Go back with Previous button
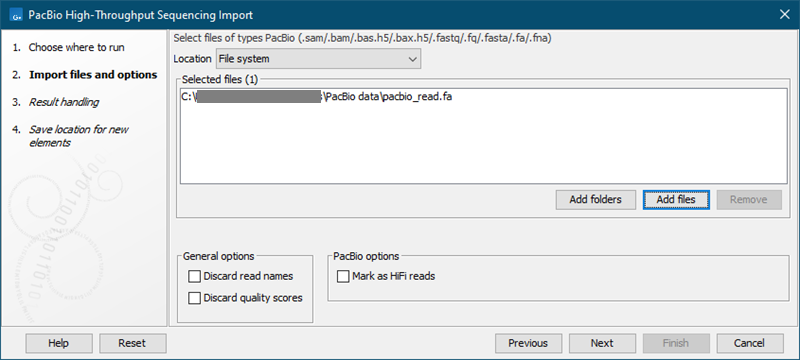800x360 pixels. (528, 343)
